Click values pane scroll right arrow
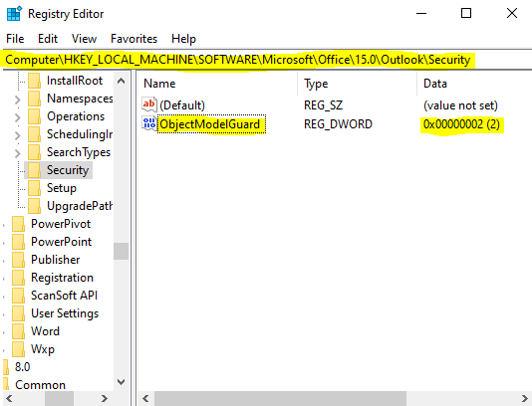The width and height of the screenshot is (532, 406). pos(525,398)
